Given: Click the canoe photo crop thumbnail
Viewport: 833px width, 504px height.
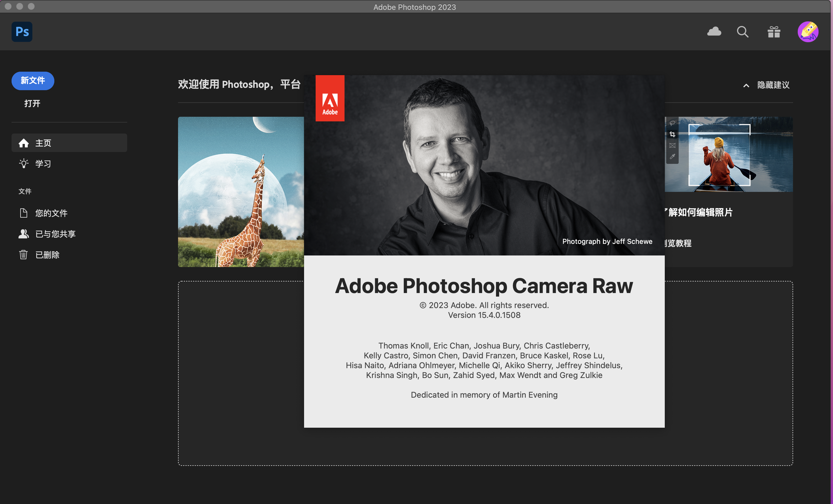Looking at the screenshot, I should click(729, 155).
